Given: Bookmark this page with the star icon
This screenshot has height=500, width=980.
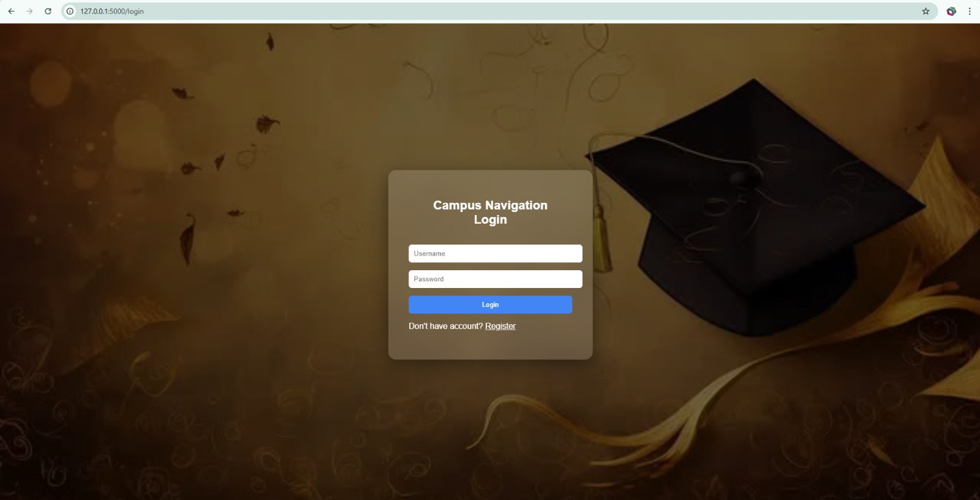Looking at the screenshot, I should coord(925,11).
